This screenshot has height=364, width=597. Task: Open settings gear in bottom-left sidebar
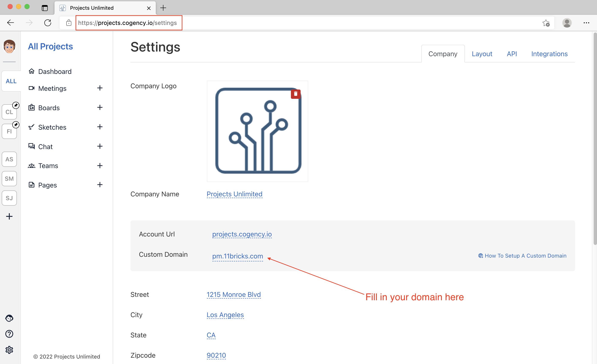pos(9,350)
